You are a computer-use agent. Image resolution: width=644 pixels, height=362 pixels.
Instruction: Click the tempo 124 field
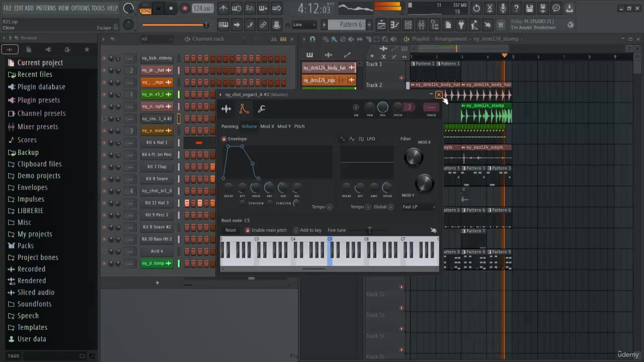[x=202, y=9]
